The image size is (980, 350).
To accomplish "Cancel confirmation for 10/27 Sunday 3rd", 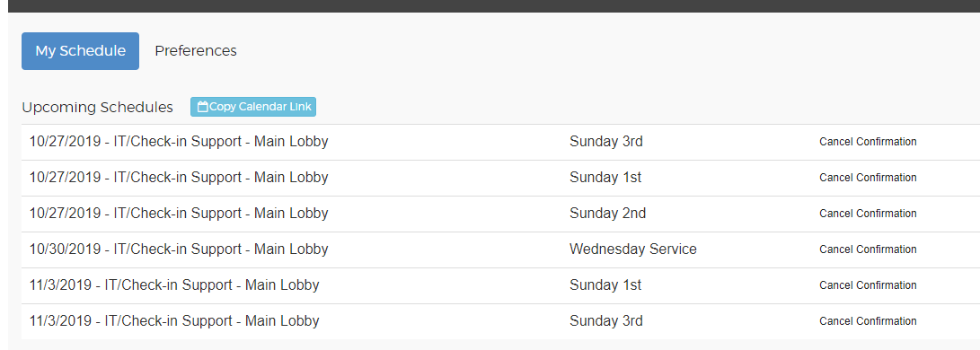I will (x=868, y=142).
